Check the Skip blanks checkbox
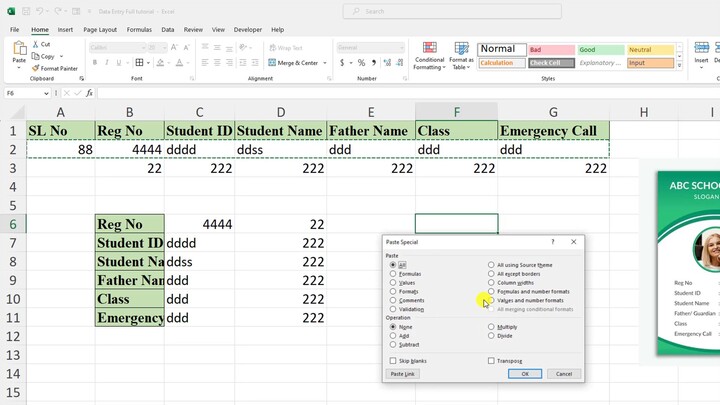This screenshot has width=720, height=405. 393,361
